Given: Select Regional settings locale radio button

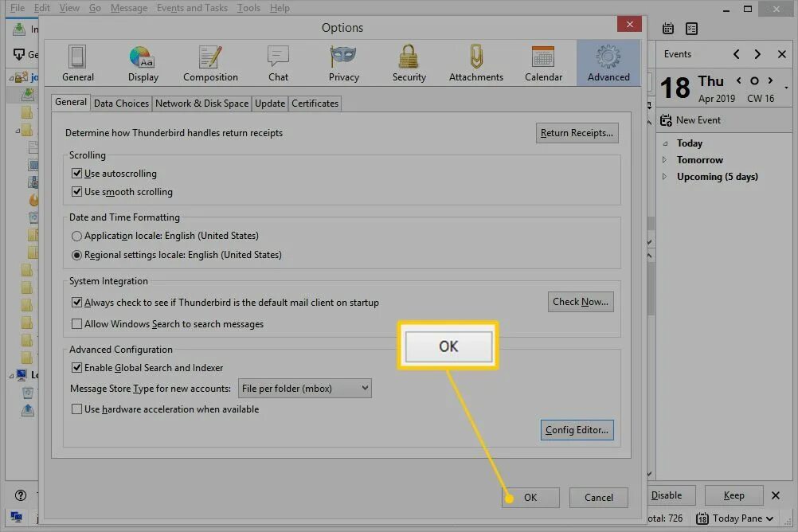Looking at the screenshot, I should point(76,255).
